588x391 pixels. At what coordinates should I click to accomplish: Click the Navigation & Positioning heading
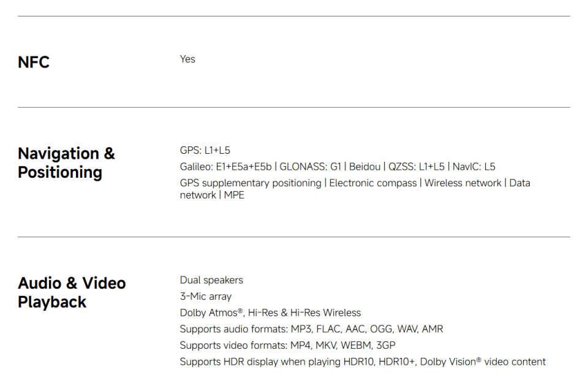pyautogui.click(x=66, y=162)
